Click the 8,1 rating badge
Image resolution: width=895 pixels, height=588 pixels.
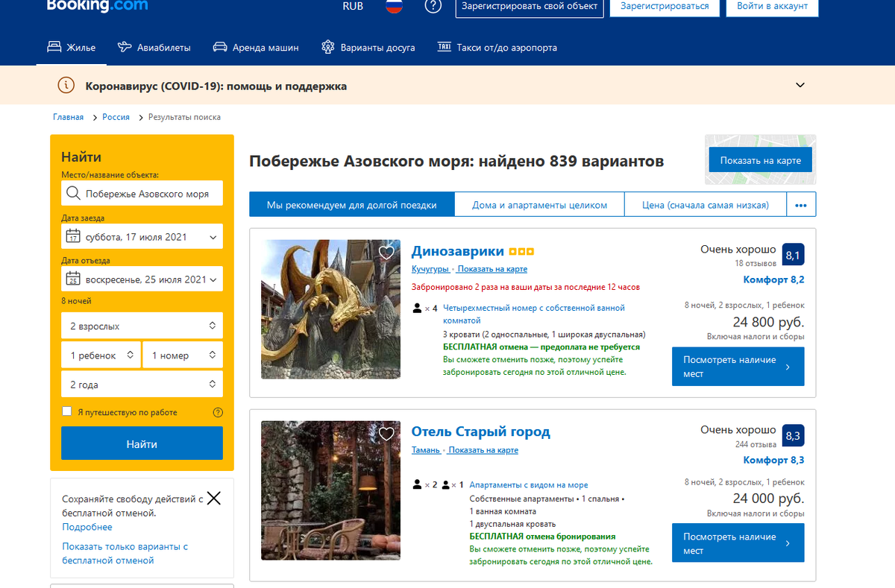click(x=793, y=256)
